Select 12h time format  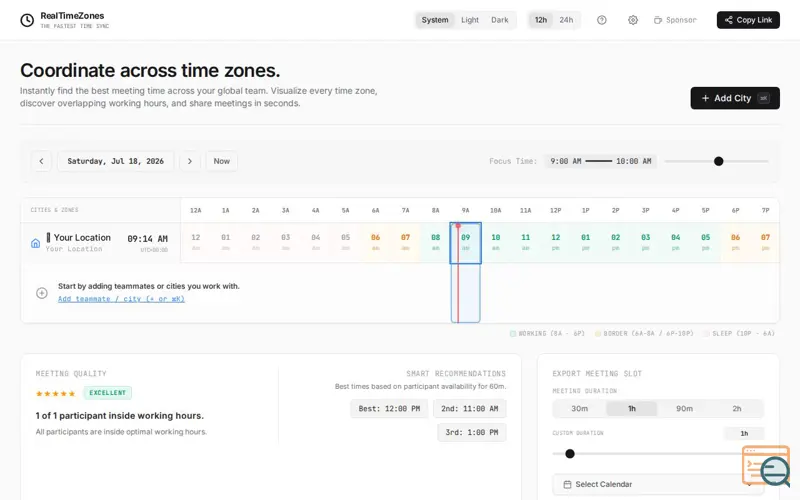(541, 20)
